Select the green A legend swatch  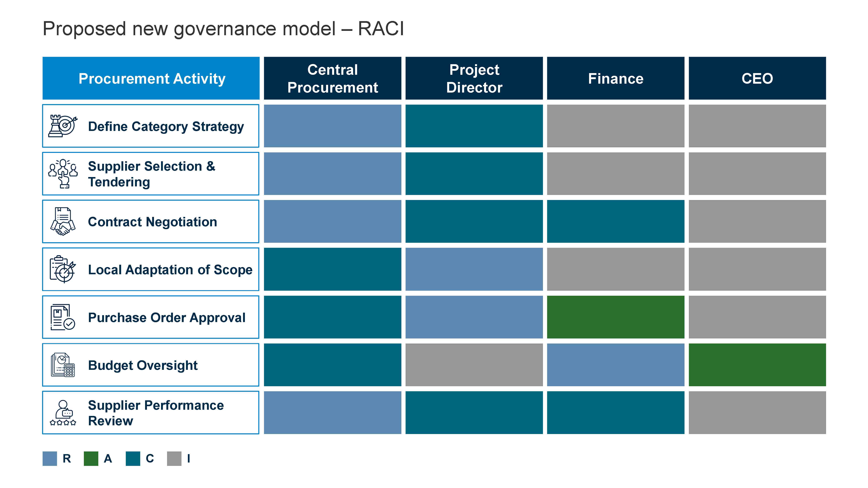click(91, 458)
